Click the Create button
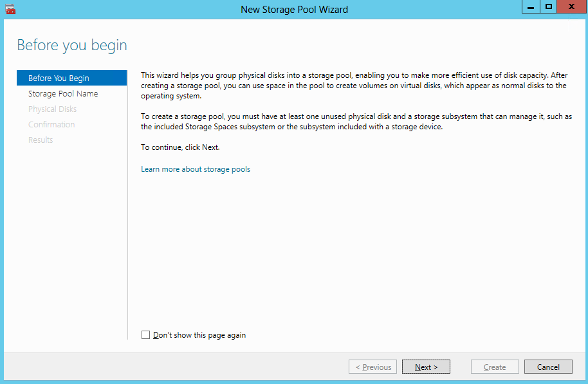Viewport: 588px width, 384px height. tap(495, 367)
